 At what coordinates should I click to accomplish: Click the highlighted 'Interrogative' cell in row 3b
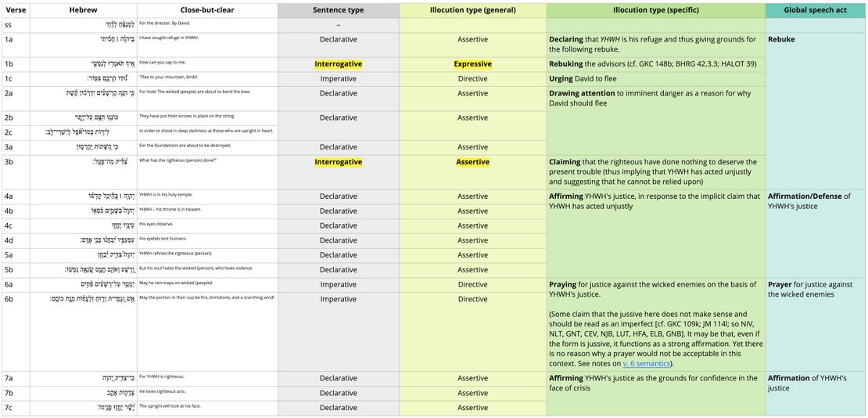(x=338, y=162)
